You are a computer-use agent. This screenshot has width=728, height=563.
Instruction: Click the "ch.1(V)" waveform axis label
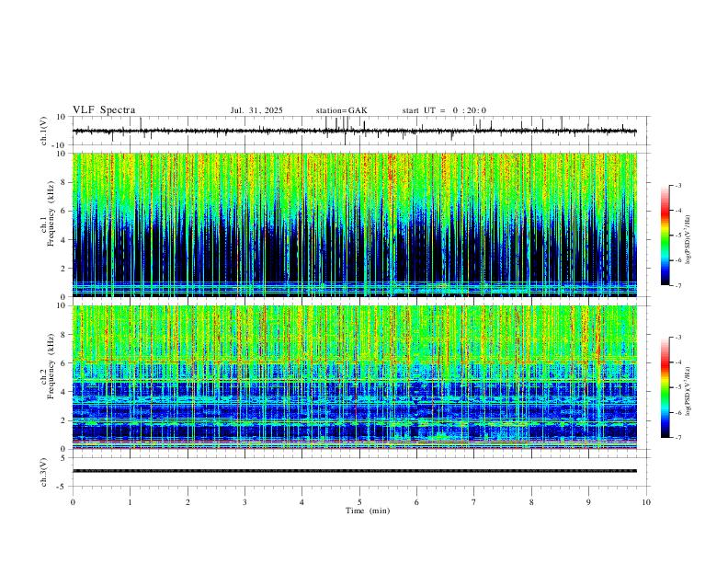44,131
